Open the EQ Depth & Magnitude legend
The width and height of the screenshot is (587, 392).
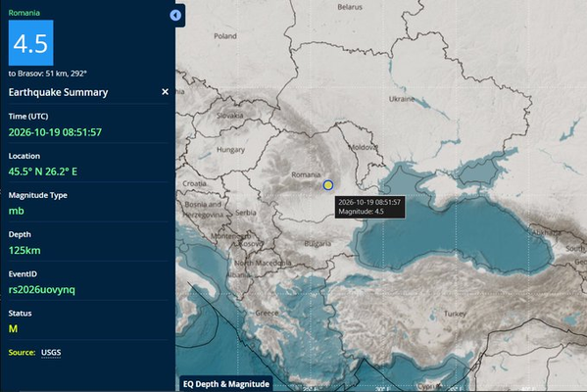tap(226, 384)
